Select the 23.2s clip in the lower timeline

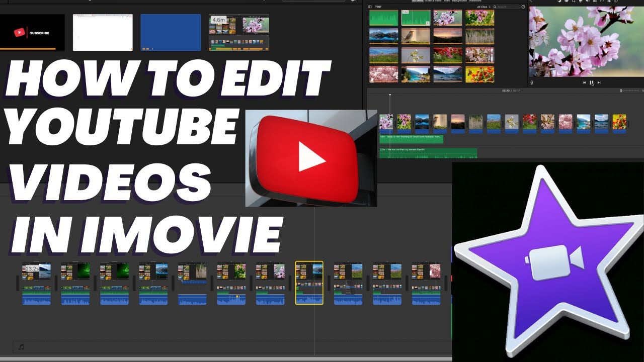tap(36, 284)
